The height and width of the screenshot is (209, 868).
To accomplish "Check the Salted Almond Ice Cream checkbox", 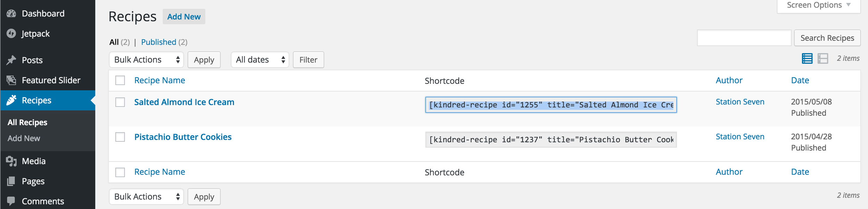I will pyautogui.click(x=120, y=102).
